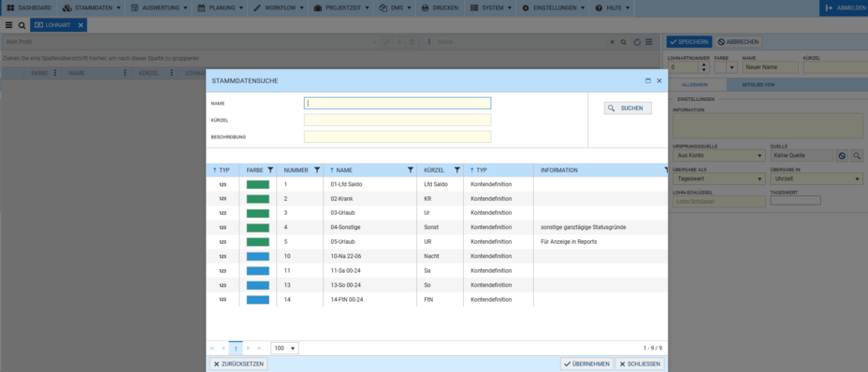
Task: Expand the Kein Profil profile dropdown
Action: (x=375, y=42)
